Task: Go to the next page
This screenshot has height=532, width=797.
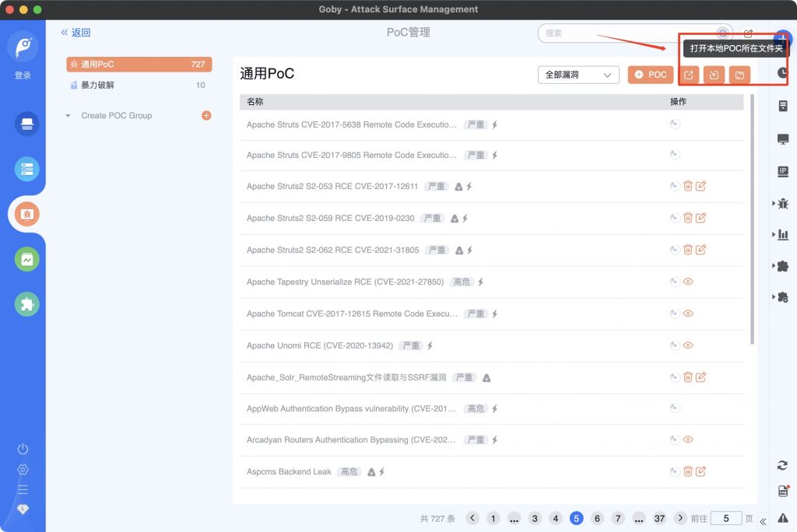Action: pos(680,518)
